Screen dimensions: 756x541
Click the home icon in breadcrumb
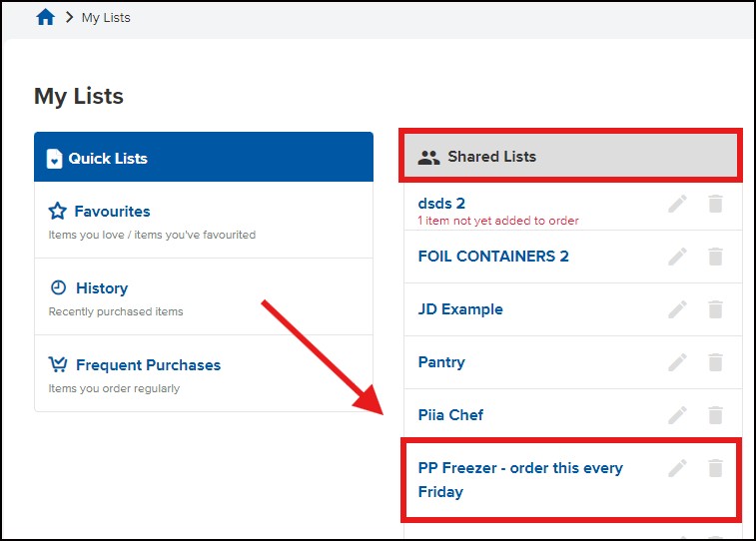(45, 17)
